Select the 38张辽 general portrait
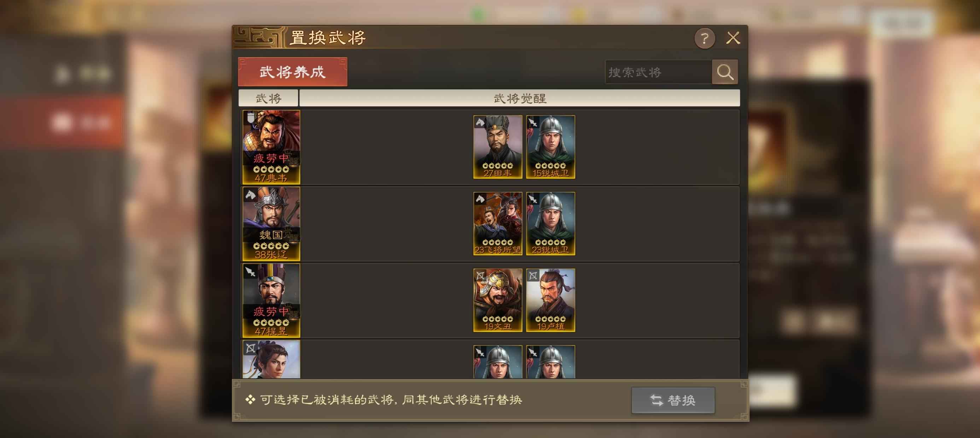 pos(271,224)
